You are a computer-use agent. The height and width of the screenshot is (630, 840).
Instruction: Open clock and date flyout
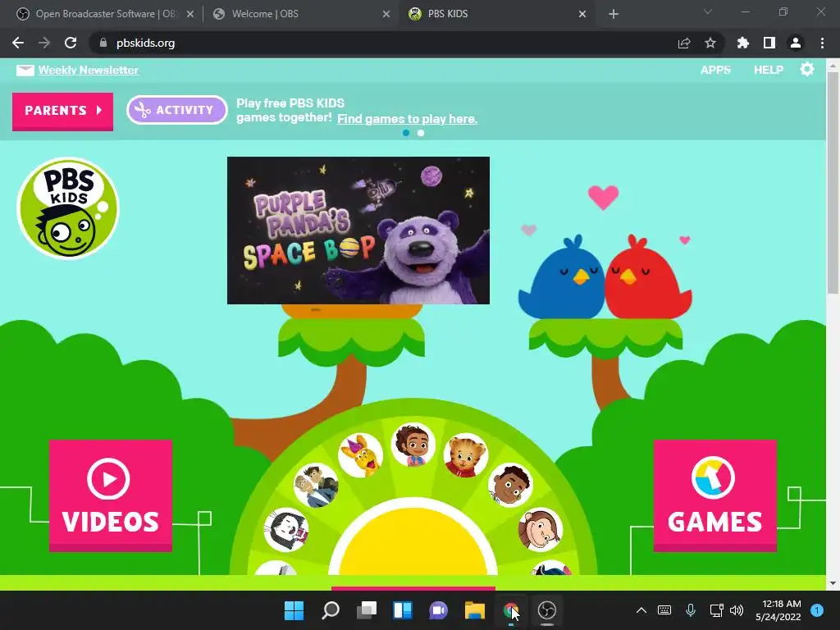(778, 610)
